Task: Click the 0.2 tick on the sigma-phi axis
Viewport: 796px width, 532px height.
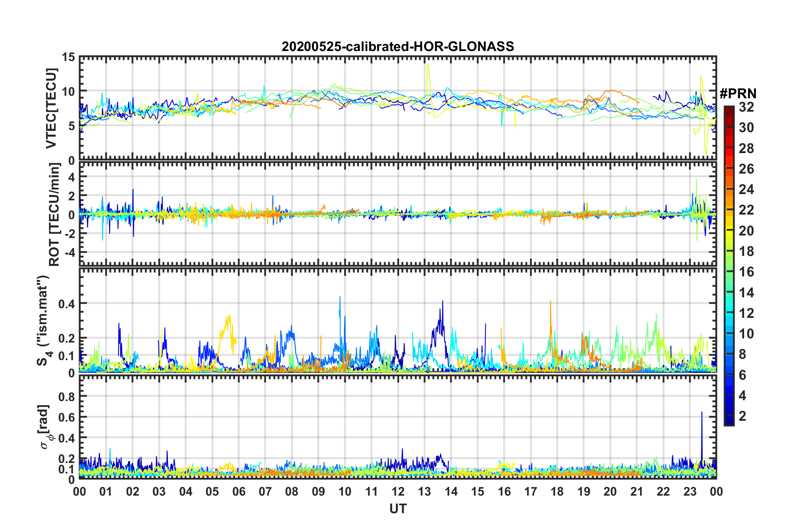Action: click(x=67, y=459)
